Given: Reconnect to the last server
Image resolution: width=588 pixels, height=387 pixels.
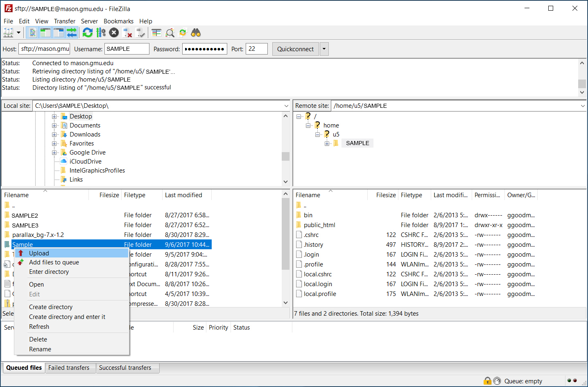Looking at the screenshot, I should pyautogui.click(x=140, y=33).
